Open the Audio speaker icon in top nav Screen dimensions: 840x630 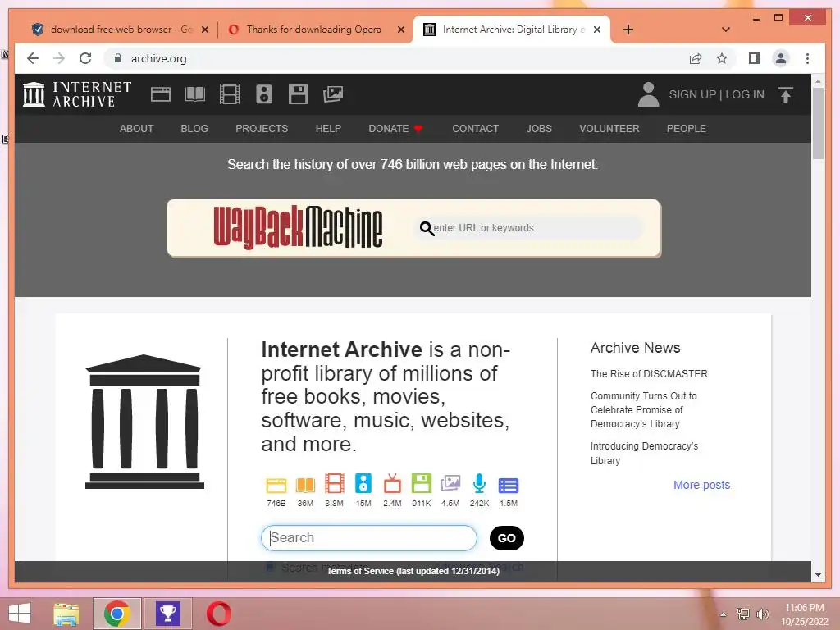point(263,94)
